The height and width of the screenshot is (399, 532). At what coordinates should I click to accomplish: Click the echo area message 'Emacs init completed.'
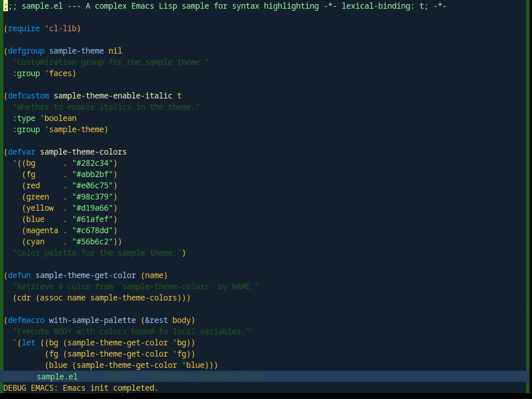coord(111,388)
